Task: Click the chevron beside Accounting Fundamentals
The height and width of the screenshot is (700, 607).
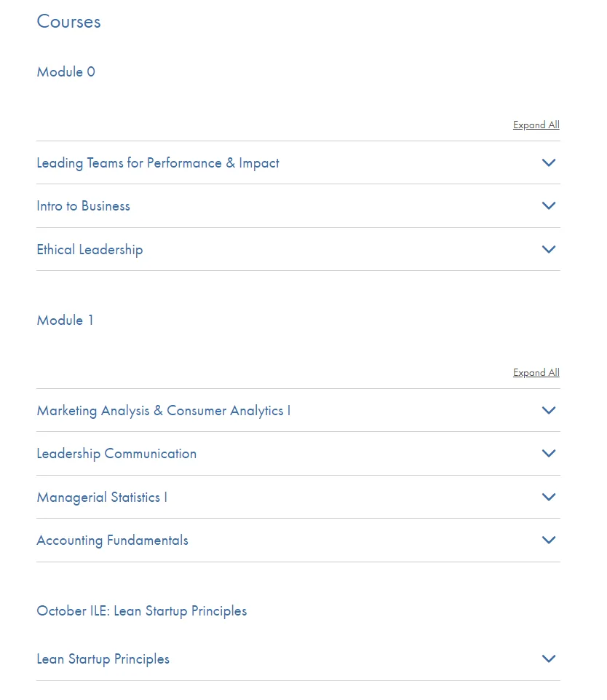Action: (549, 540)
